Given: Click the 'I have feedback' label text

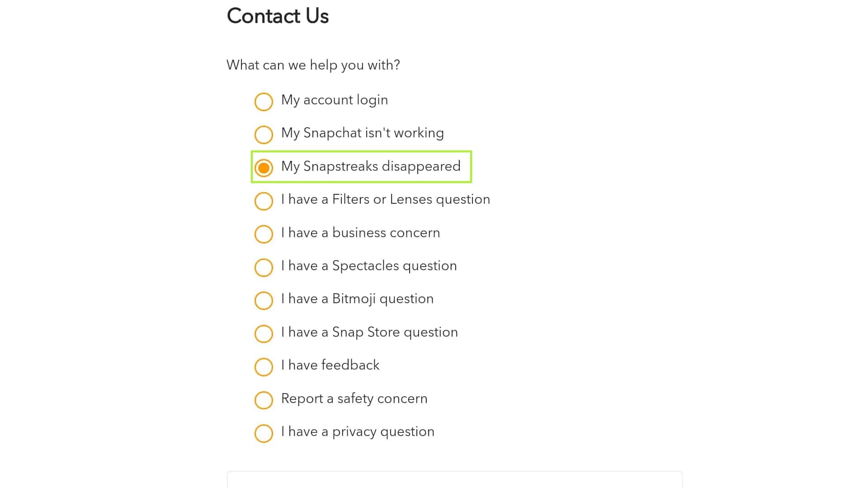Looking at the screenshot, I should [x=330, y=365].
